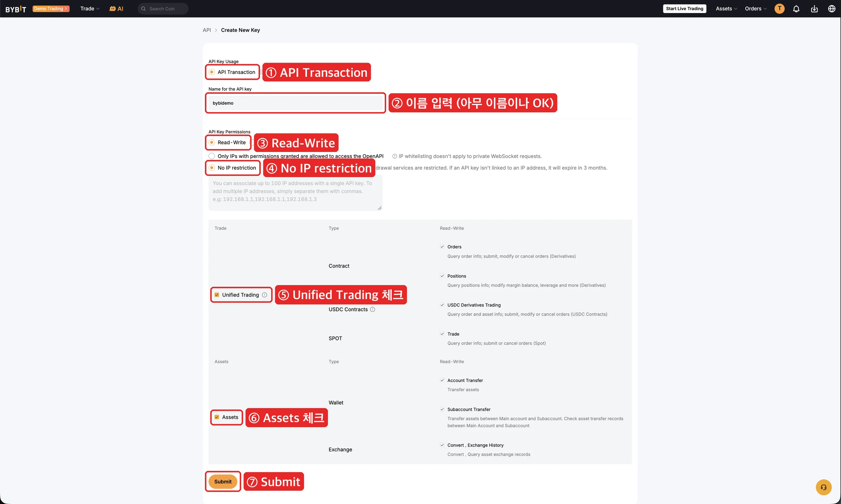Open the user avatar T

(x=779, y=9)
